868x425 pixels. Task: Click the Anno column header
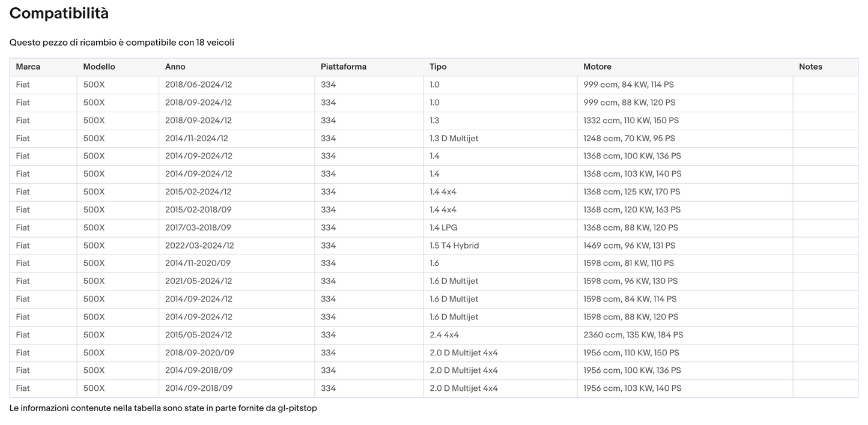pyautogui.click(x=175, y=67)
